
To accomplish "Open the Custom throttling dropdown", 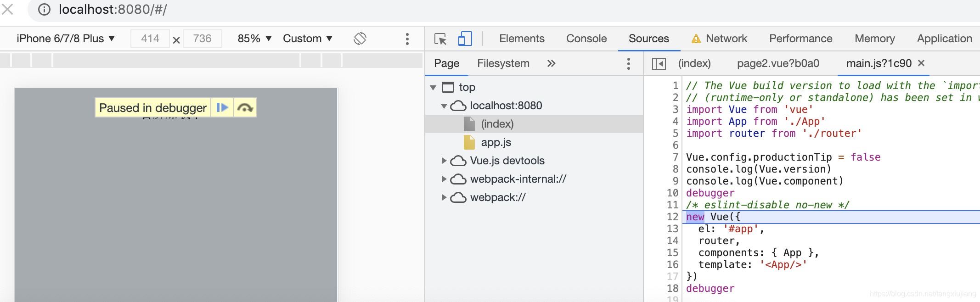I will coord(307,39).
